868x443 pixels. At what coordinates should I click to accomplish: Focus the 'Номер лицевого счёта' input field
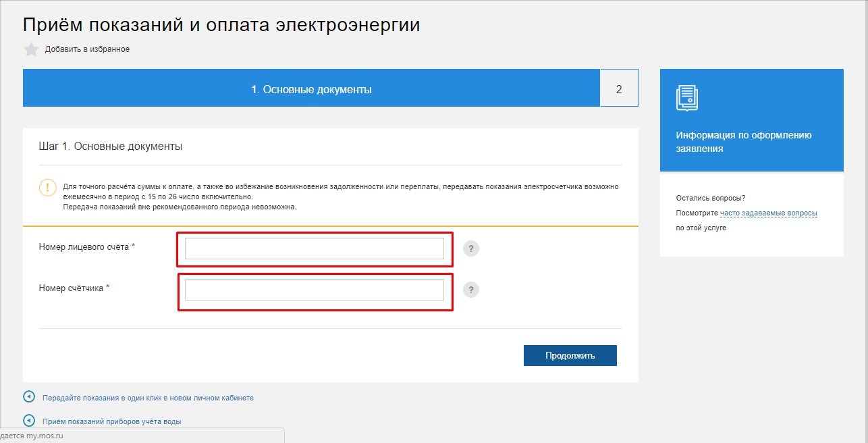[314, 249]
